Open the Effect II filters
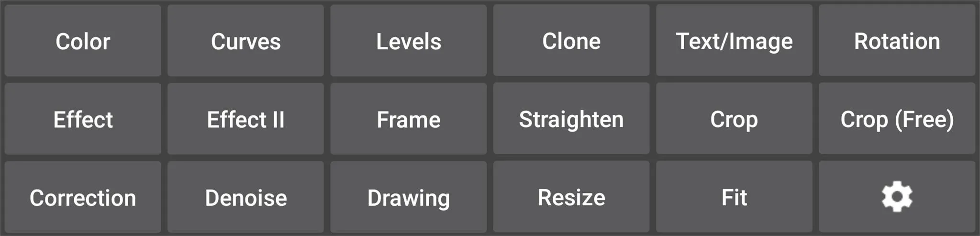Screen dimensions: 980x236 245,119
